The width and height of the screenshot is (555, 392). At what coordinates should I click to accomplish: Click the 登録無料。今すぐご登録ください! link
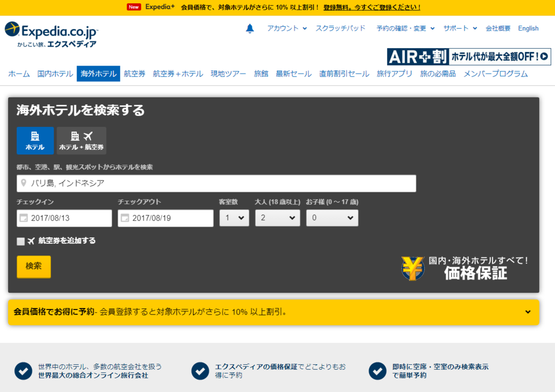coord(372,7)
